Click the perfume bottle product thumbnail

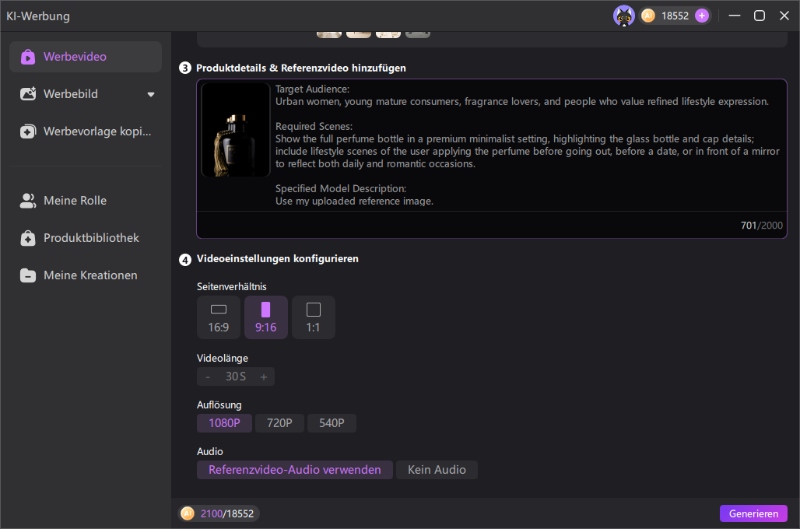[236, 130]
